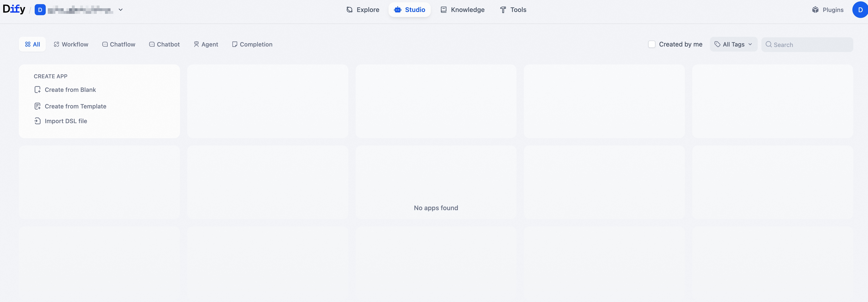Open the Explore section
Image resolution: width=868 pixels, height=302 pixels.
[x=363, y=10]
